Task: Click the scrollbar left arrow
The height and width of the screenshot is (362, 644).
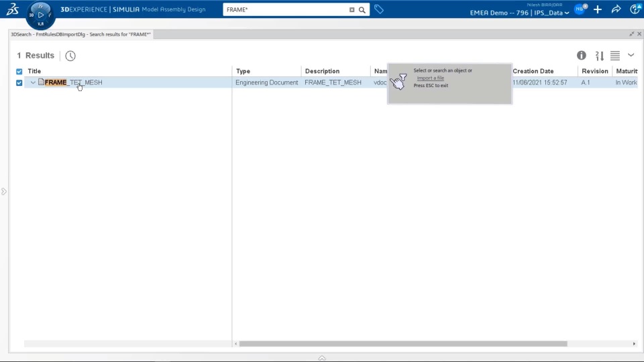Action: click(x=235, y=343)
